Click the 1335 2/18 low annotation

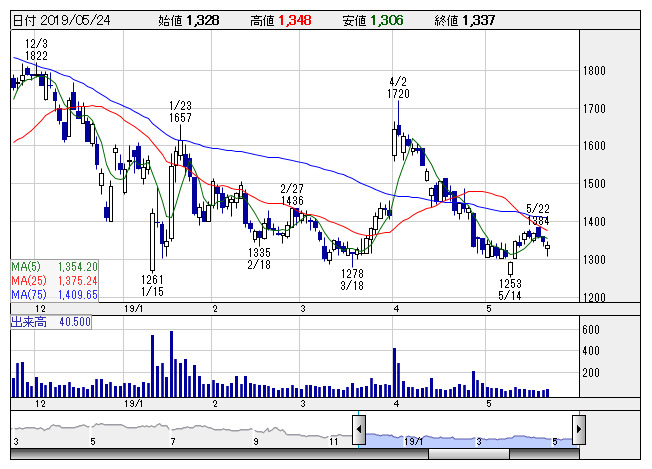click(259, 259)
